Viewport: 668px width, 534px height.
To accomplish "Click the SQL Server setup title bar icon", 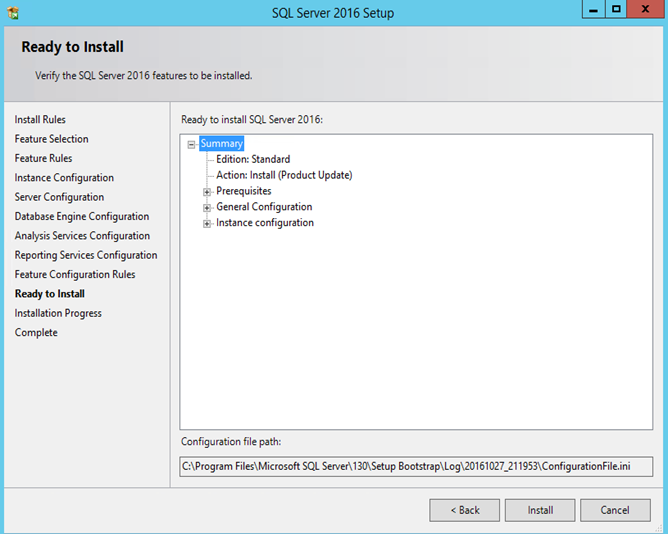I will coord(13,13).
